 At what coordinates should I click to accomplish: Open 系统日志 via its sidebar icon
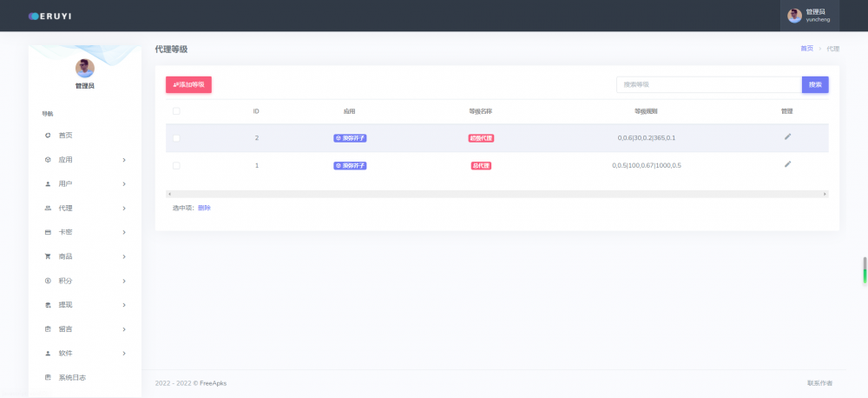(48, 378)
